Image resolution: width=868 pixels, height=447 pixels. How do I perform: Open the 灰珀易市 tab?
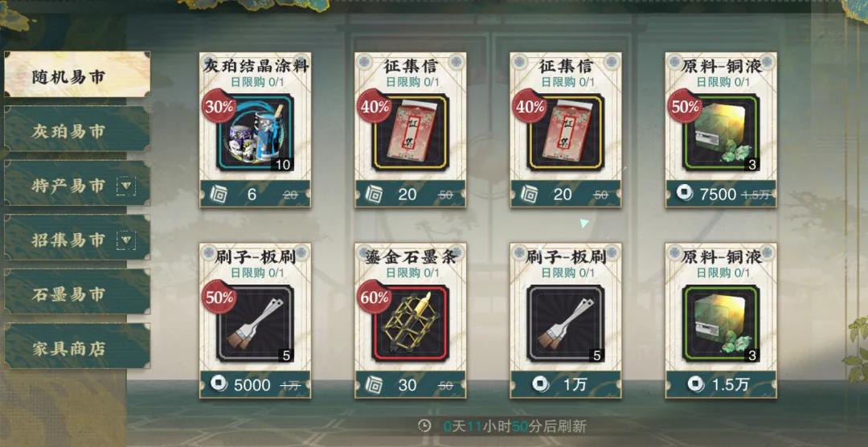pyautogui.click(x=77, y=129)
